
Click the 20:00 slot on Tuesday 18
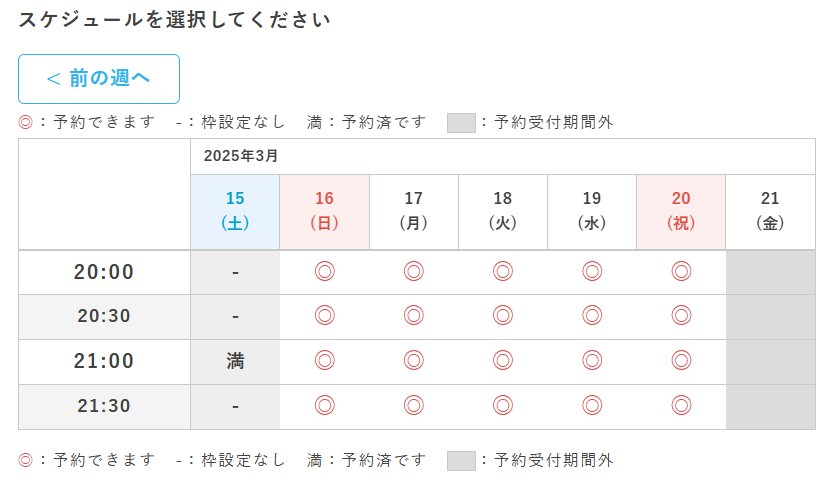(502, 272)
